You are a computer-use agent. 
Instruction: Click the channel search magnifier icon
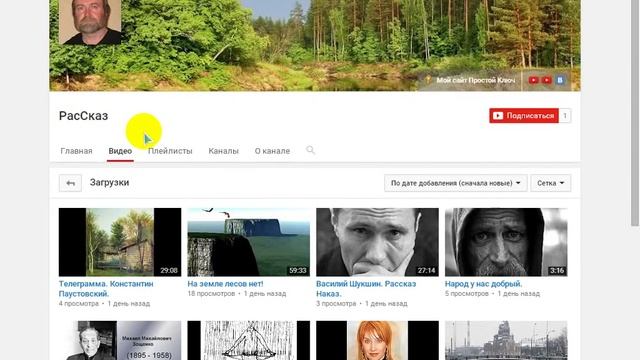tap(310, 150)
